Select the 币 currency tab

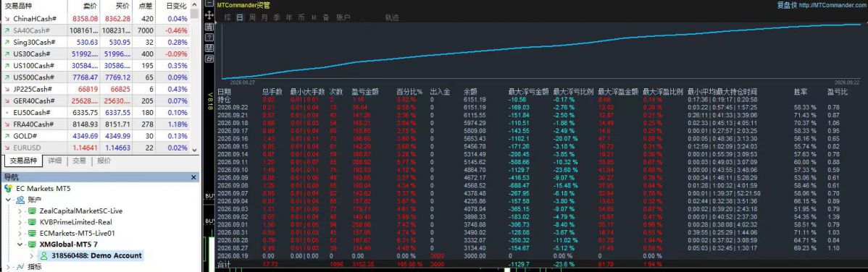[301, 17]
